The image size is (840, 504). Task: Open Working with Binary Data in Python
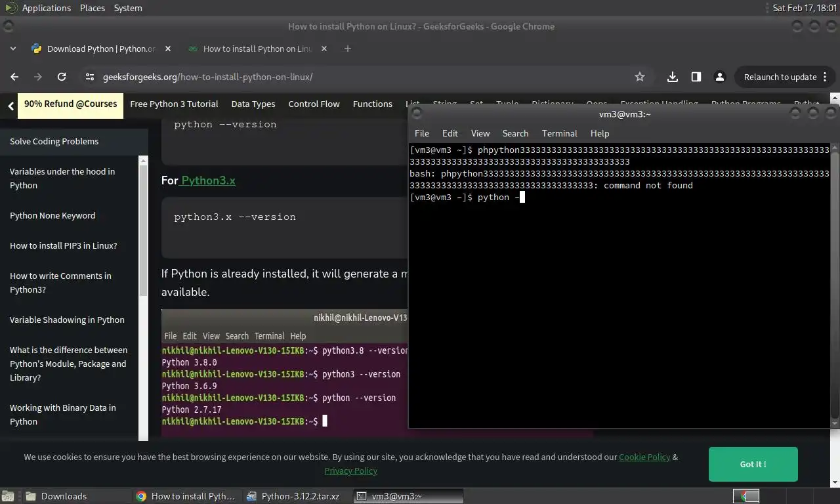(x=62, y=415)
